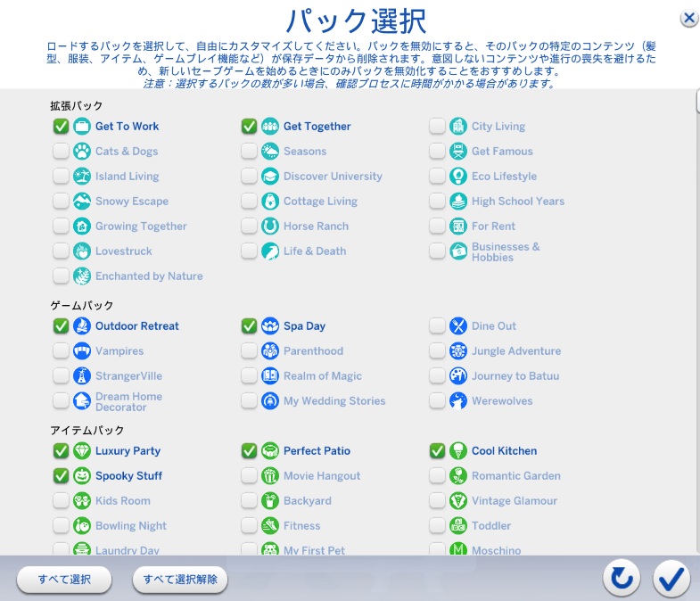Check the StrangerVille checkbox

pyautogui.click(x=61, y=376)
